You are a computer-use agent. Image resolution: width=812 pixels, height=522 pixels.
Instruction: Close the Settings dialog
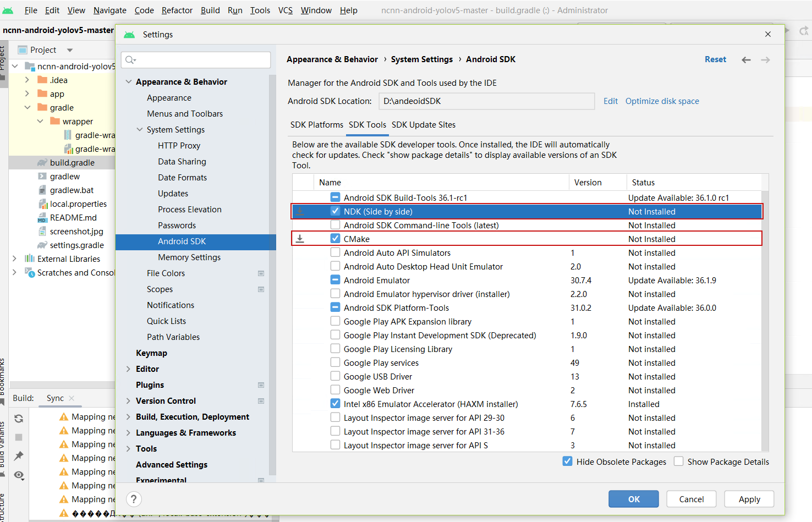tap(768, 34)
